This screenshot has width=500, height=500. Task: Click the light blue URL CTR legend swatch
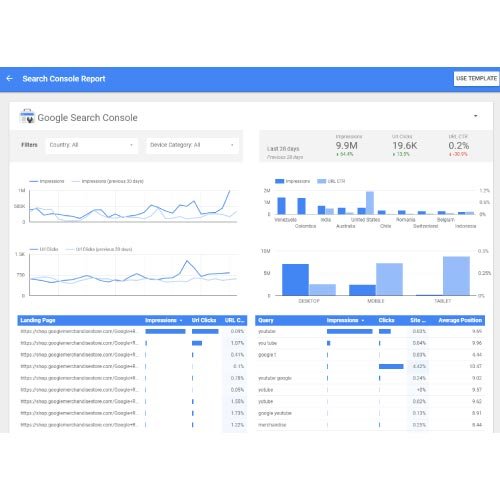pos(321,181)
